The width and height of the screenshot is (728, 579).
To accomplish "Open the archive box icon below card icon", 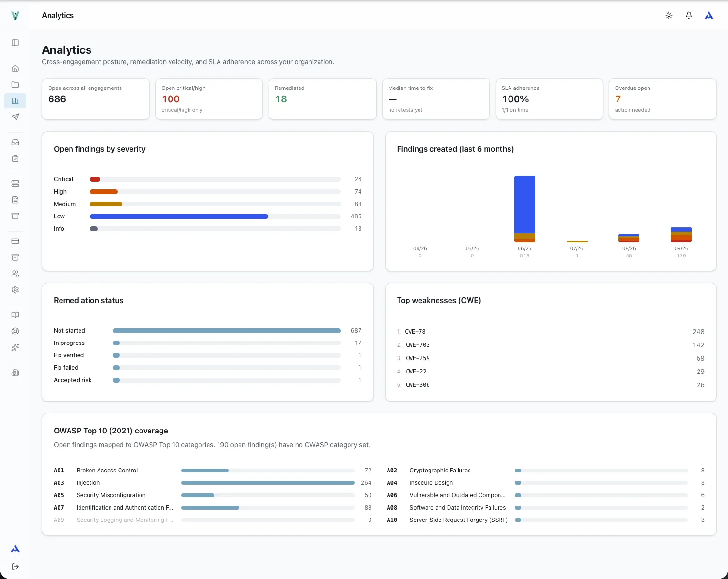I will click(x=15, y=257).
